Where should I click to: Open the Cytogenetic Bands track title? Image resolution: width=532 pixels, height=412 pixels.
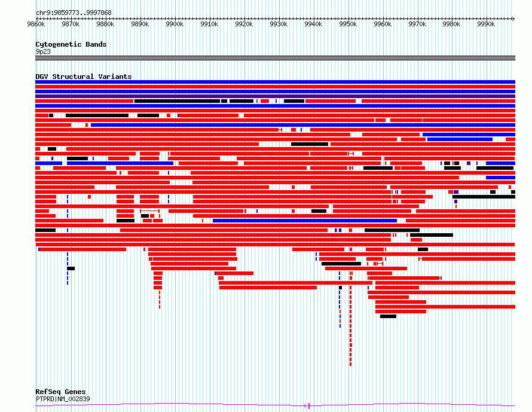(x=71, y=44)
